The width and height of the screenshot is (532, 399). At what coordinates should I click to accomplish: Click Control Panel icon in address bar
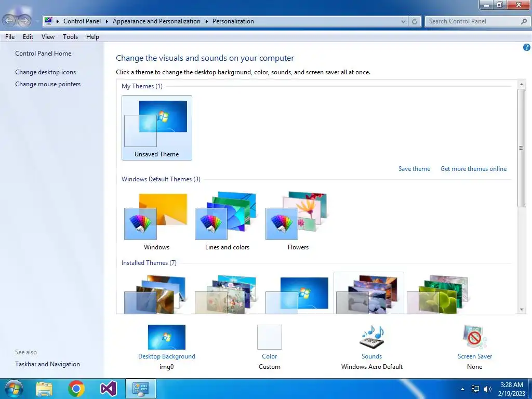pyautogui.click(x=48, y=21)
